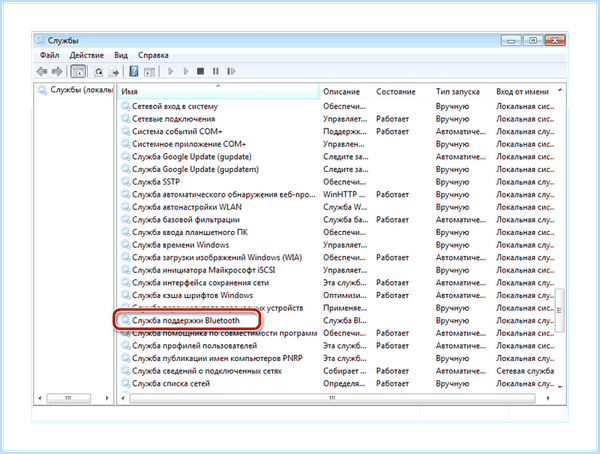Click the tree pane horizontal scrollbar
The image size is (600, 454).
[68, 398]
